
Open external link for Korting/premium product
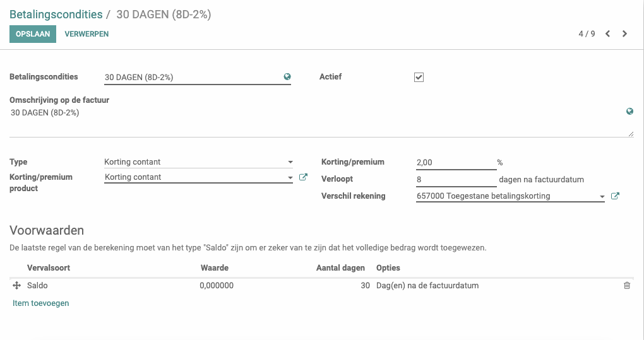[x=303, y=177]
